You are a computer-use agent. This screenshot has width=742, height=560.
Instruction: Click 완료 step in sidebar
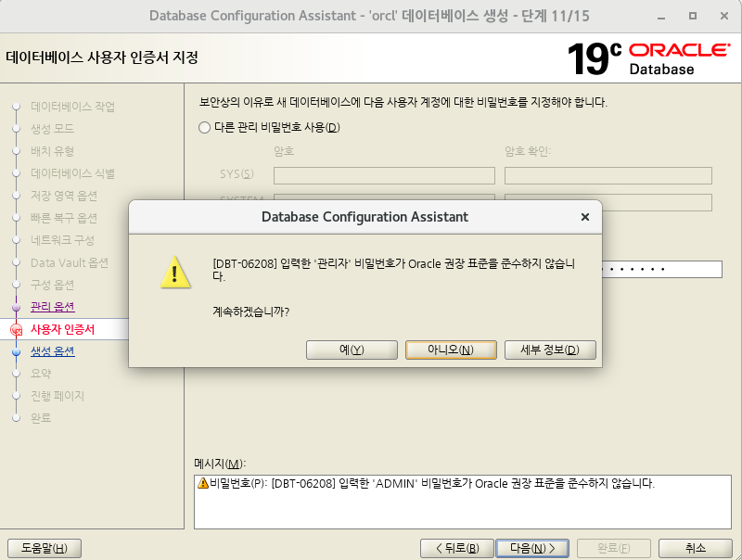(41, 418)
